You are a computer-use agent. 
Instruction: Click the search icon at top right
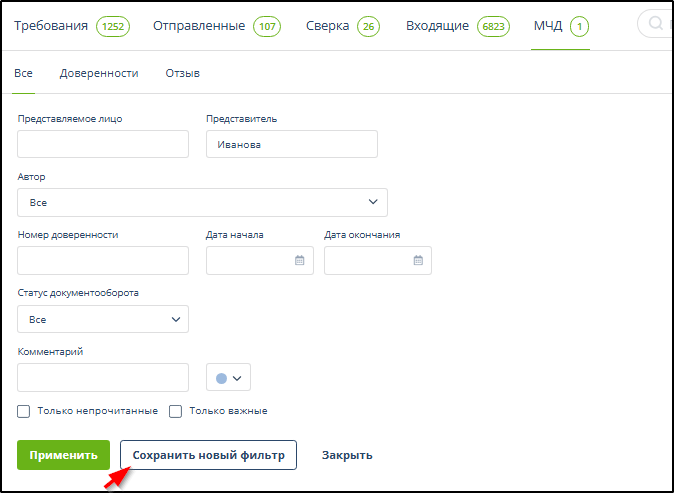click(x=657, y=25)
